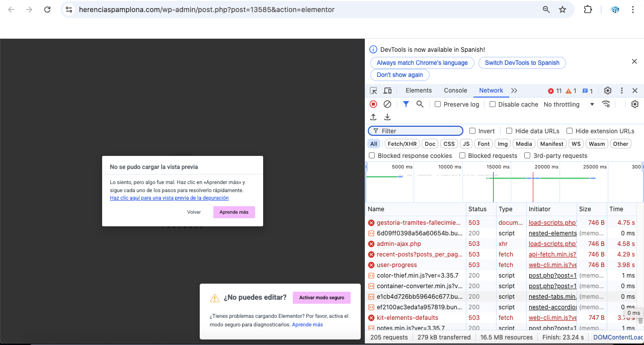
Task: Click the export HAR download icon
Action: pyautogui.click(x=387, y=117)
